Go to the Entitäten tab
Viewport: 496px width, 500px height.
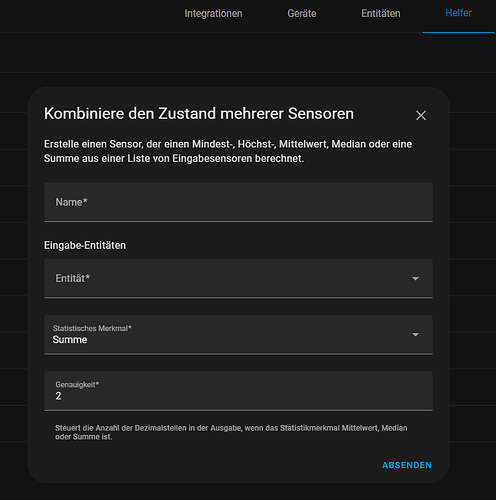pyautogui.click(x=381, y=13)
